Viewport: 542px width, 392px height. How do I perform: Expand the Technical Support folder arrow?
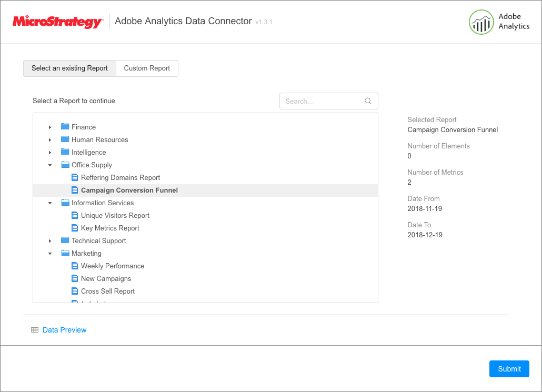click(x=50, y=240)
